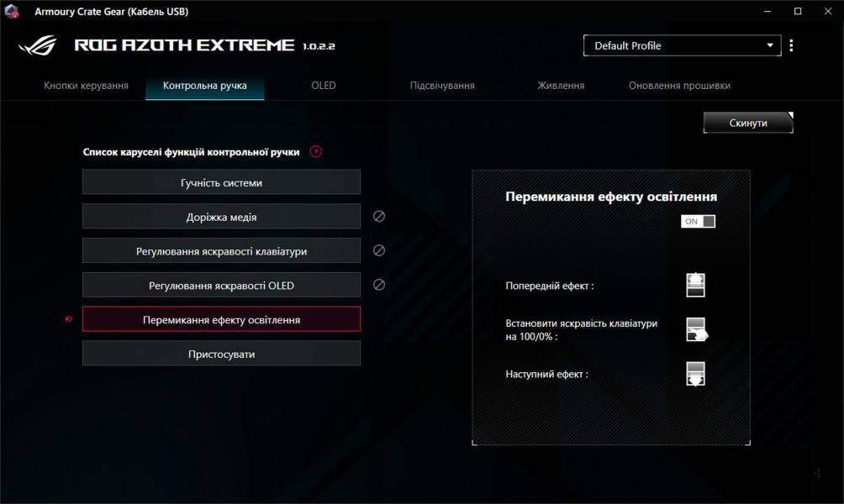Switch to the Живлення tab
Screen dimensions: 844x504
tap(561, 85)
